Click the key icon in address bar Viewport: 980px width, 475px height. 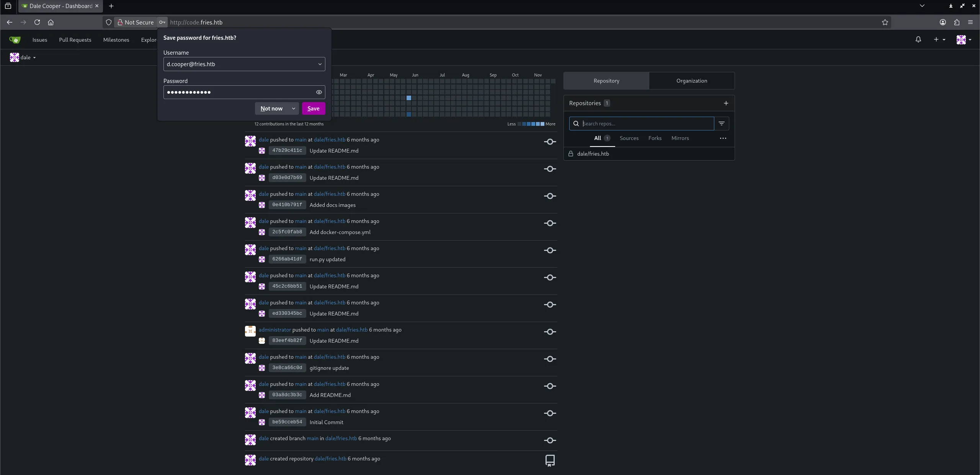162,22
